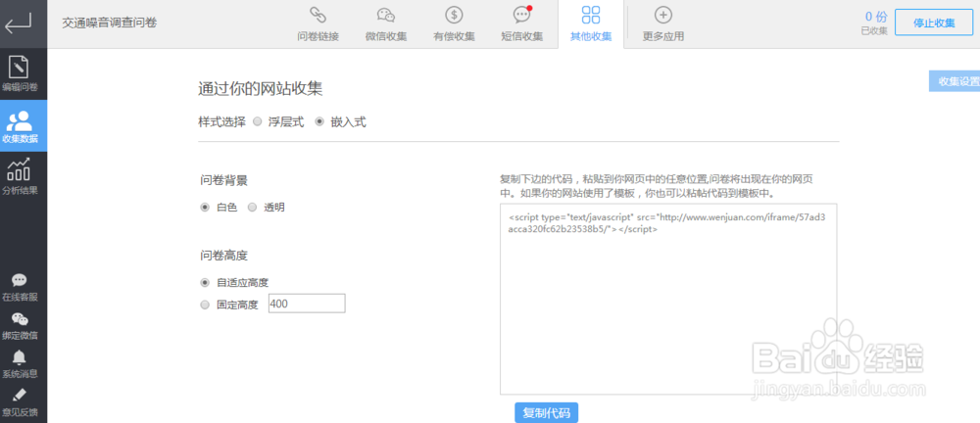Click the 微信收集 WeChat icon
Image resolution: width=980 pixels, height=423 pixels.
[385, 15]
